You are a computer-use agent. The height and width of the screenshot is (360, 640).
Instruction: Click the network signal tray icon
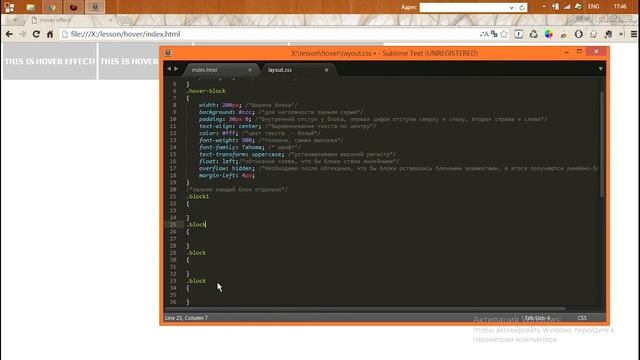pos(567,7)
